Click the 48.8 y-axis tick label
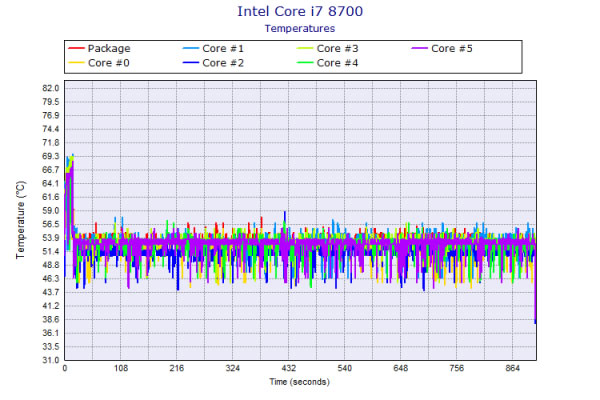Image resolution: width=600 pixels, height=400 pixels. (51, 265)
